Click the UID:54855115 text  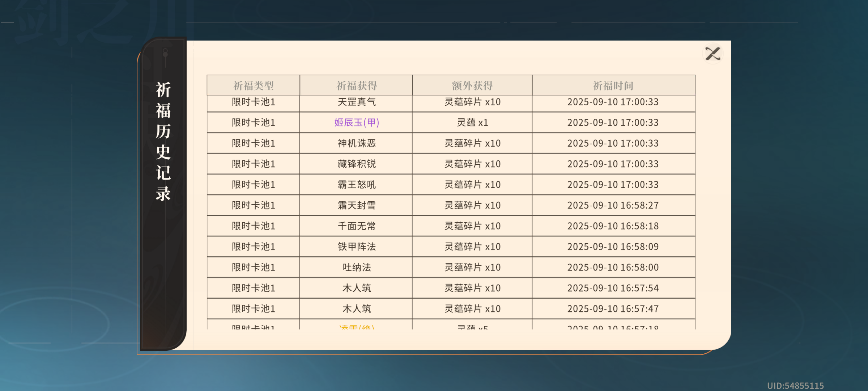click(x=795, y=386)
